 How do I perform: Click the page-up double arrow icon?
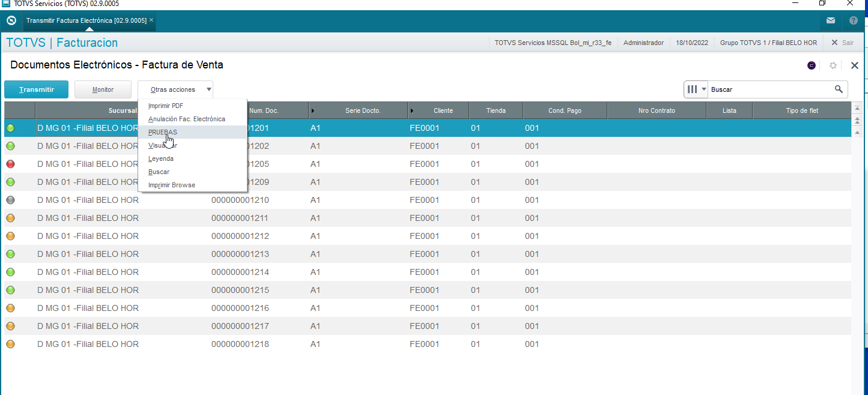pos(857,121)
